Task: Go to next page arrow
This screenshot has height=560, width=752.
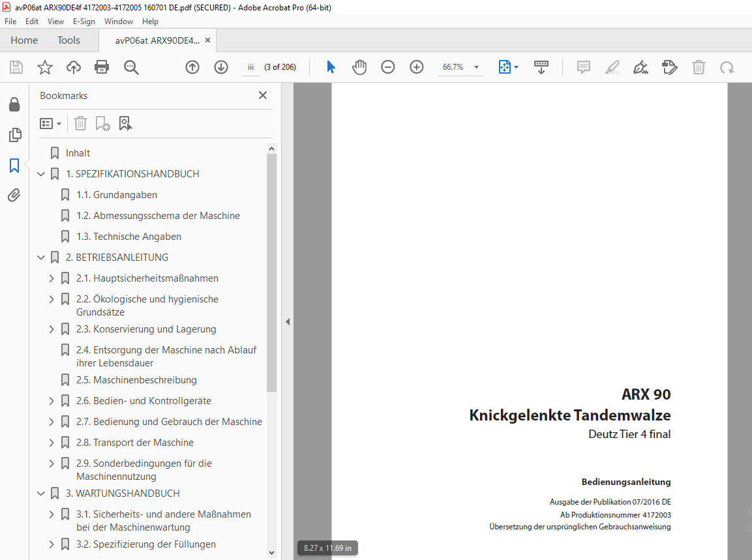Action: [x=221, y=67]
